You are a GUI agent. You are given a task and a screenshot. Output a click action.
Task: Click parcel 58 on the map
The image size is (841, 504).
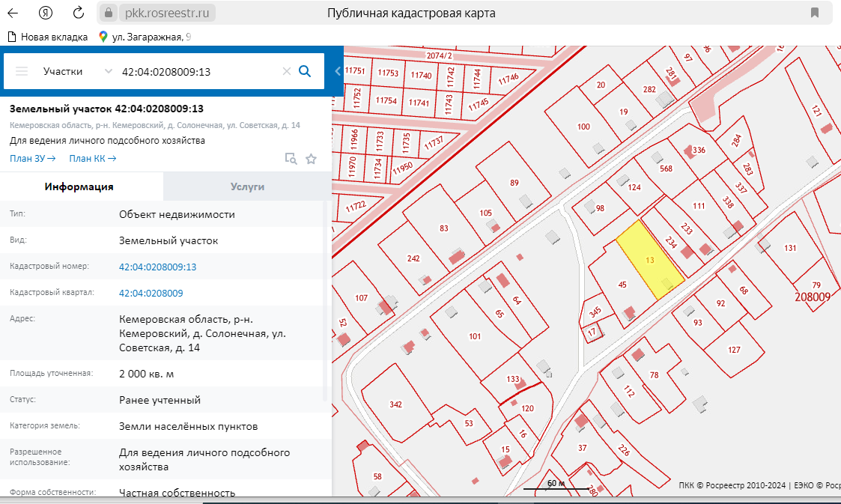(x=377, y=476)
